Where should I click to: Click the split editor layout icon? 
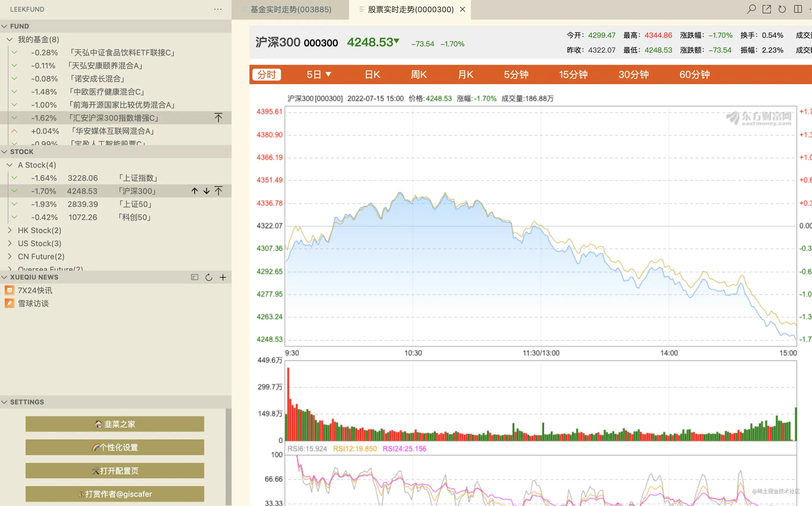point(798,9)
